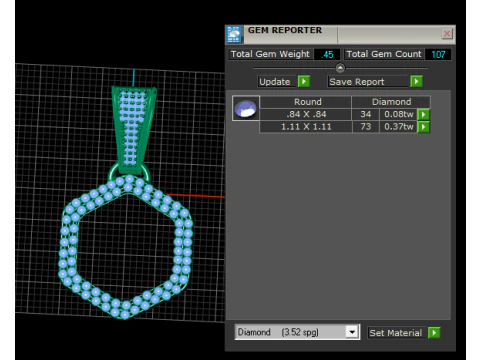
Task: Click the Total Gem Weight value .45
Action: tap(327, 54)
